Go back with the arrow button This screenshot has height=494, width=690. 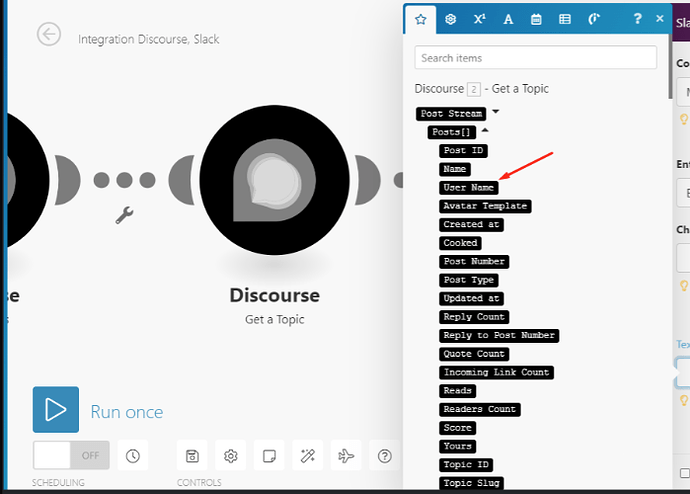[x=49, y=34]
